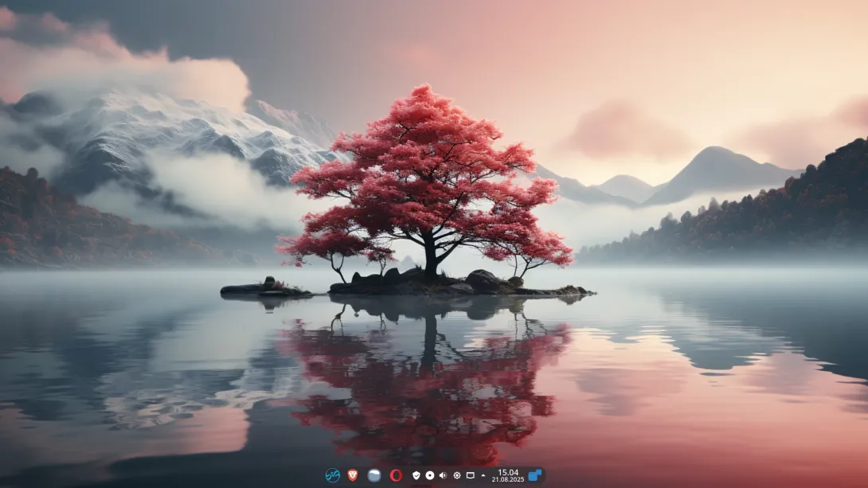Launch the Opera browser
The height and width of the screenshot is (488, 868).
[x=396, y=475]
